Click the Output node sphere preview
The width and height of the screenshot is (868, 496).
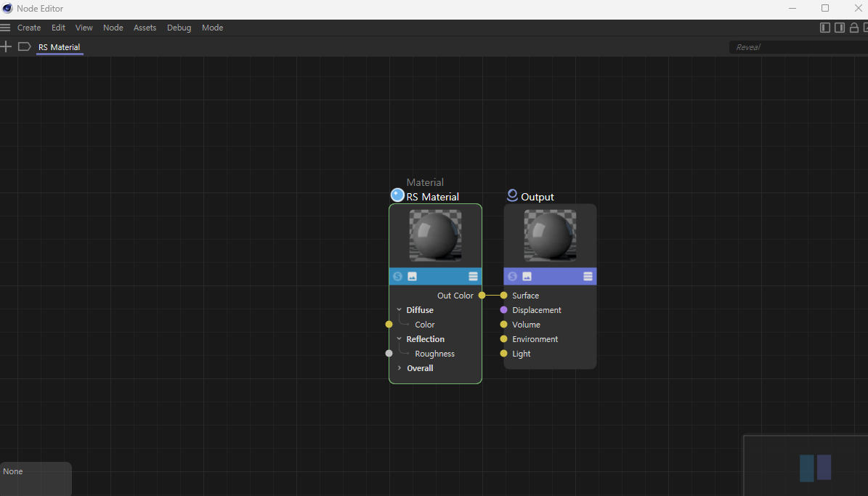click(x=551, y=235)
